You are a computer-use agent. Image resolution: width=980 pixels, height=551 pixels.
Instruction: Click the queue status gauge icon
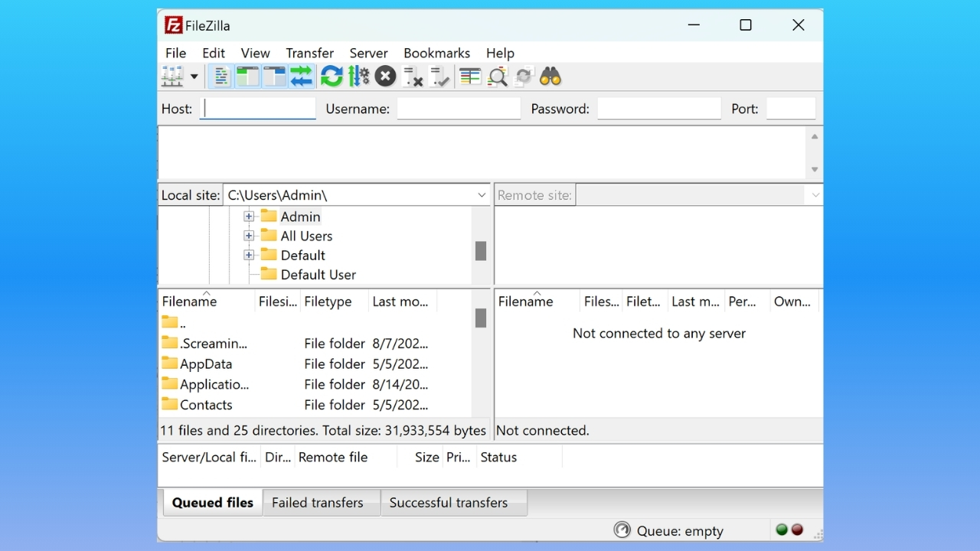[622, 530]
